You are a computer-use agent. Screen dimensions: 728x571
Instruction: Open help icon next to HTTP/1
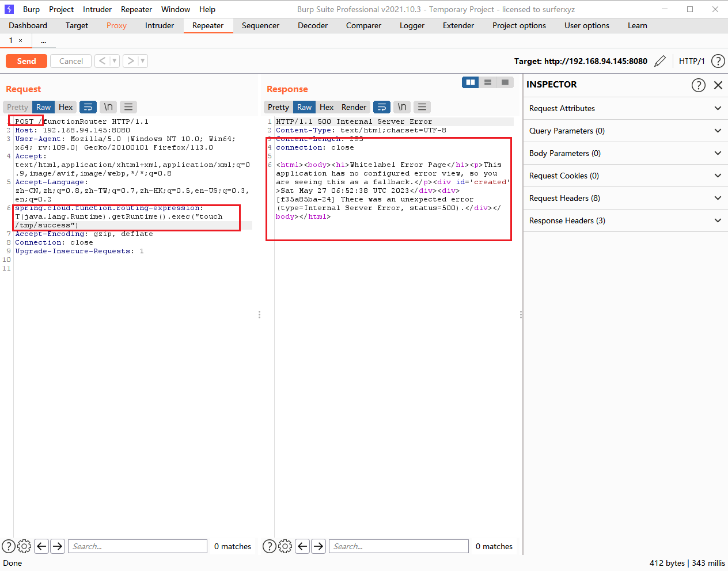click(x=718, y=61)
